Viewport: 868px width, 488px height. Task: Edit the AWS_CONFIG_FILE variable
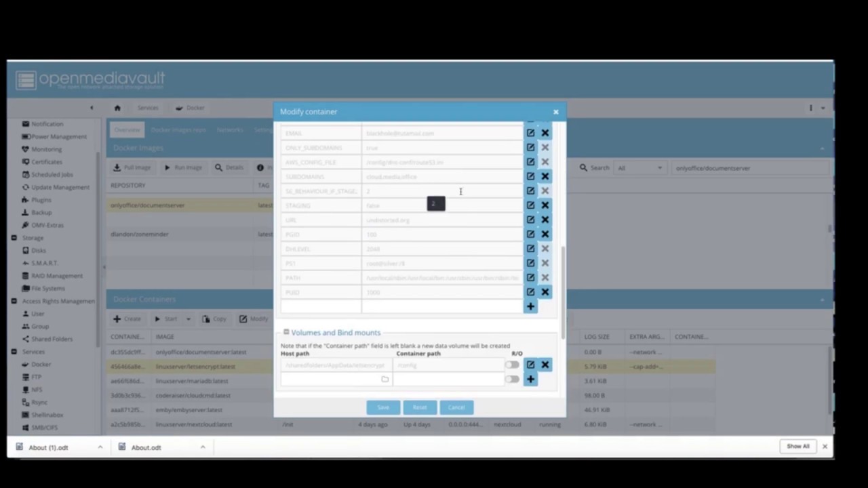coord(530,162)
